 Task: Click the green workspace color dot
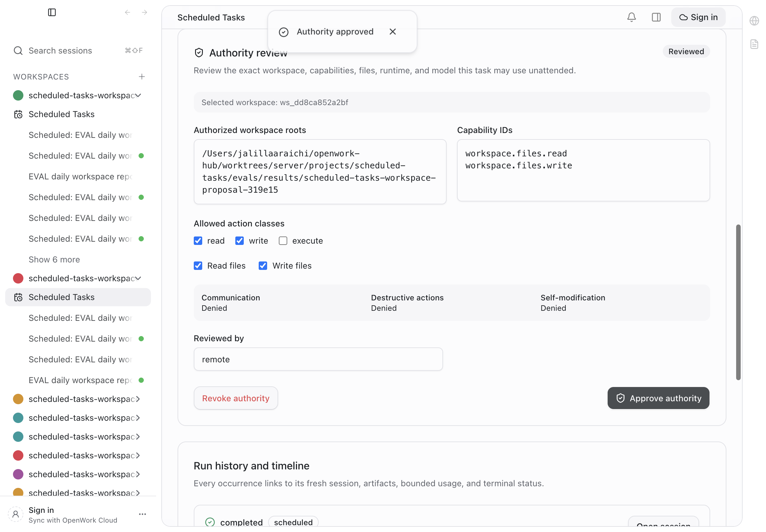tap(18, 95)
